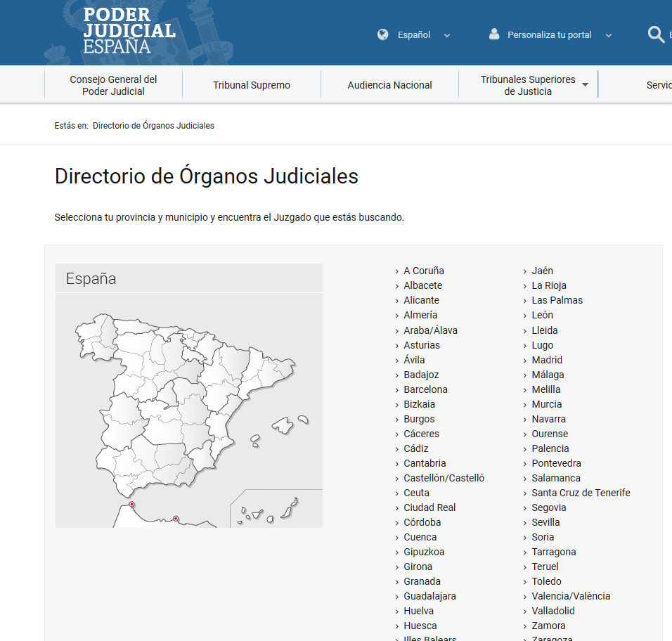
Task: Select the Araba/Álava province link
Action: (430, 330)
